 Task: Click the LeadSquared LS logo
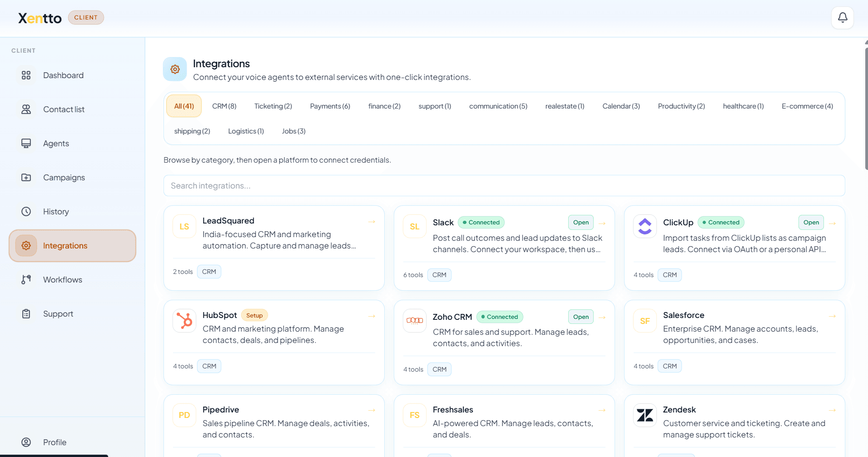pyautogui.click(x=184, y=226)
